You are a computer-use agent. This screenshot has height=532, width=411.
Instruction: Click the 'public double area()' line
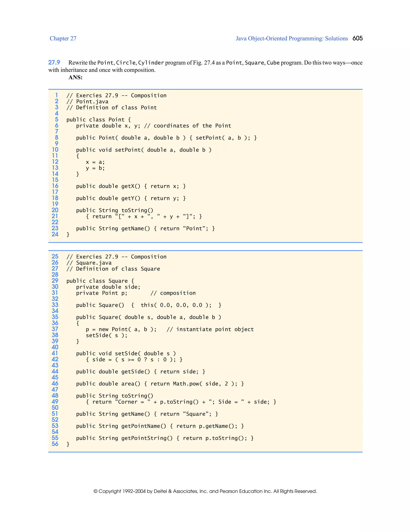pos(160,384)
